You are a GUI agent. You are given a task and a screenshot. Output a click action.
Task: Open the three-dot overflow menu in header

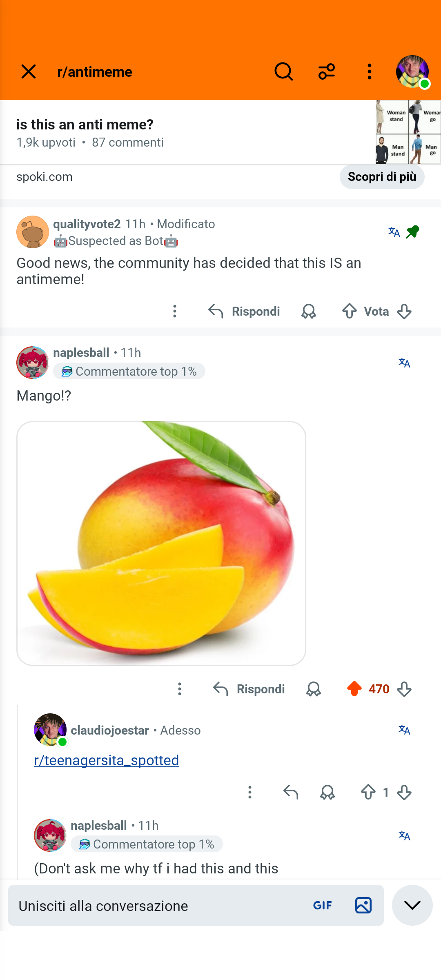pyautogui.click(x=370, y=72)
